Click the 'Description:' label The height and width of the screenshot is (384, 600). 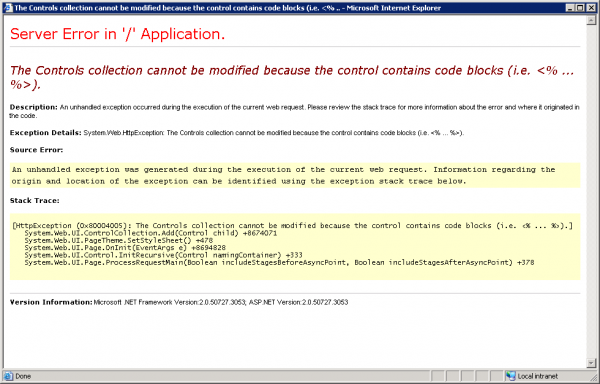(x=34, y=107)
